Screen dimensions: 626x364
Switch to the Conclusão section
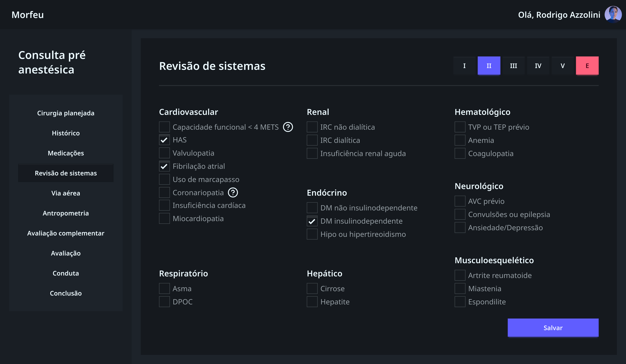pyautogui.click(x=66, y=293)
